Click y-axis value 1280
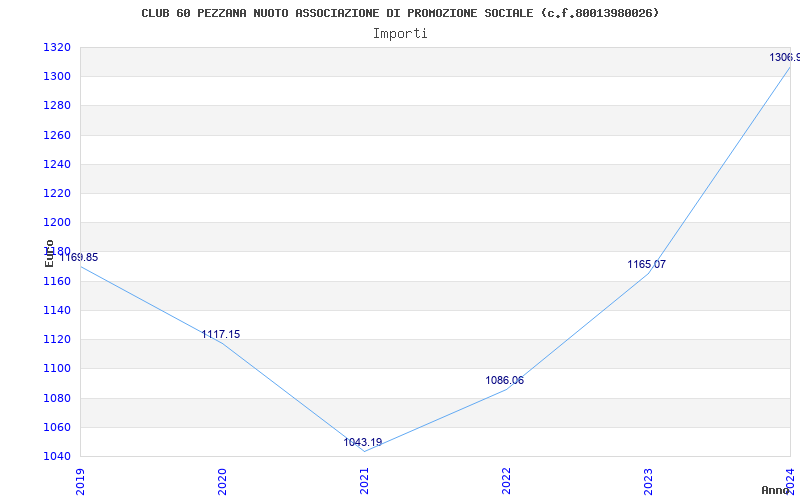 [57, 106]
